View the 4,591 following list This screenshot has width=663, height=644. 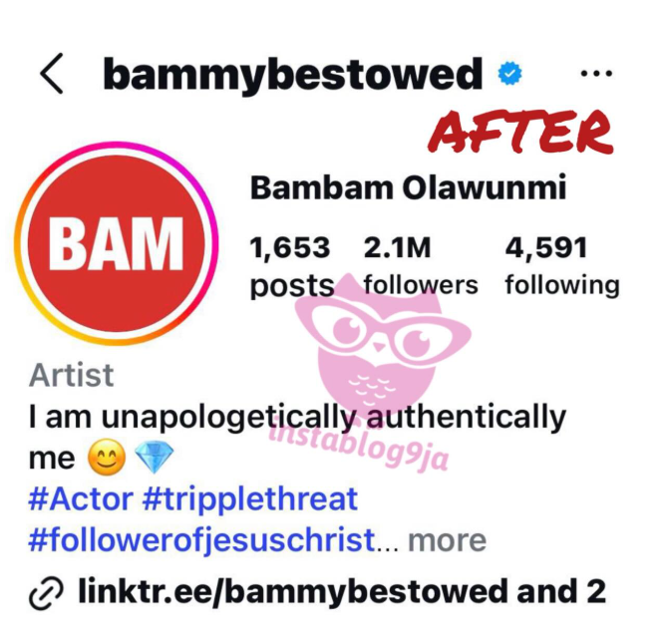point(562,265)
